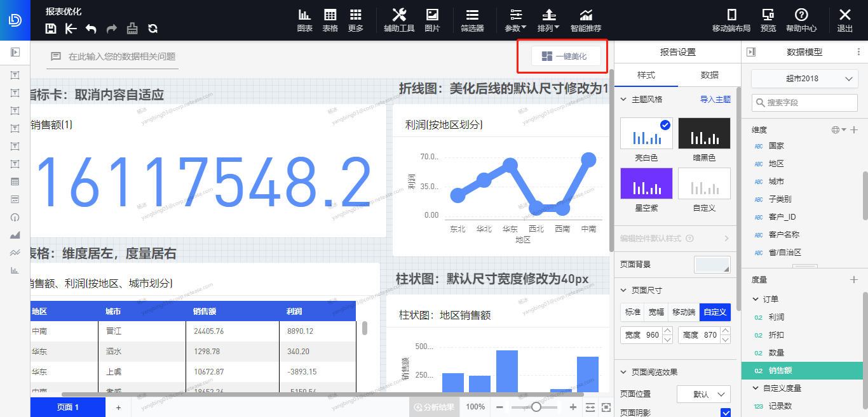Click the refresh icon in top toolbar
This screenshot has width=868, height=417.
pyautogui.click(x=153, y=29)
